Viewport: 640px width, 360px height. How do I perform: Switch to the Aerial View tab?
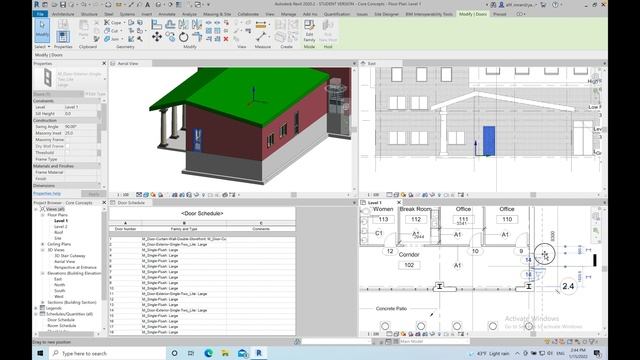click(128, 64)
